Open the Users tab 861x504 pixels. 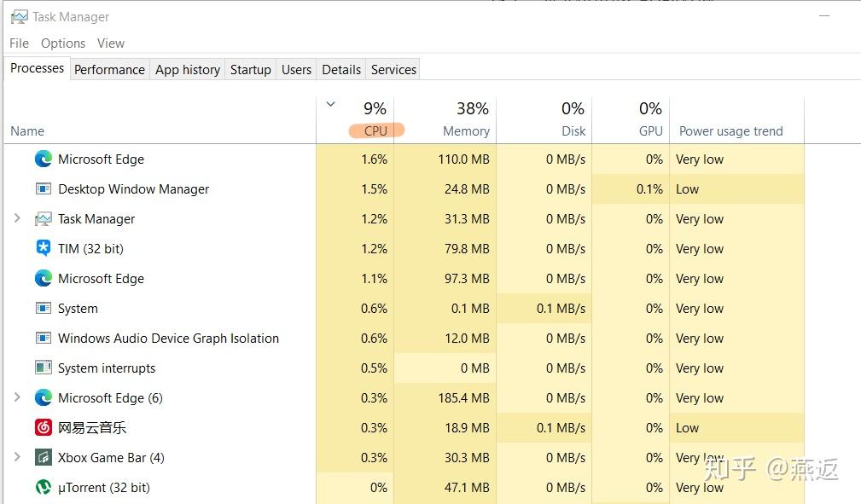[296, 70]
